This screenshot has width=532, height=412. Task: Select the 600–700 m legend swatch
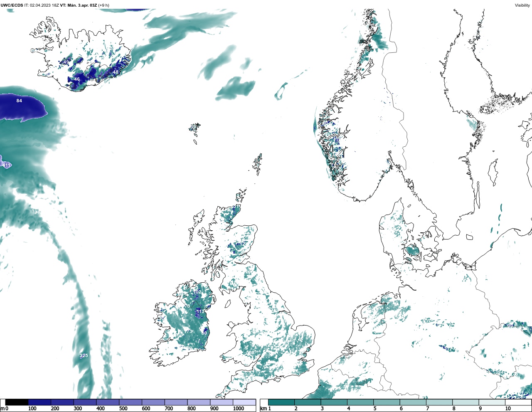[x=153, y=402]
